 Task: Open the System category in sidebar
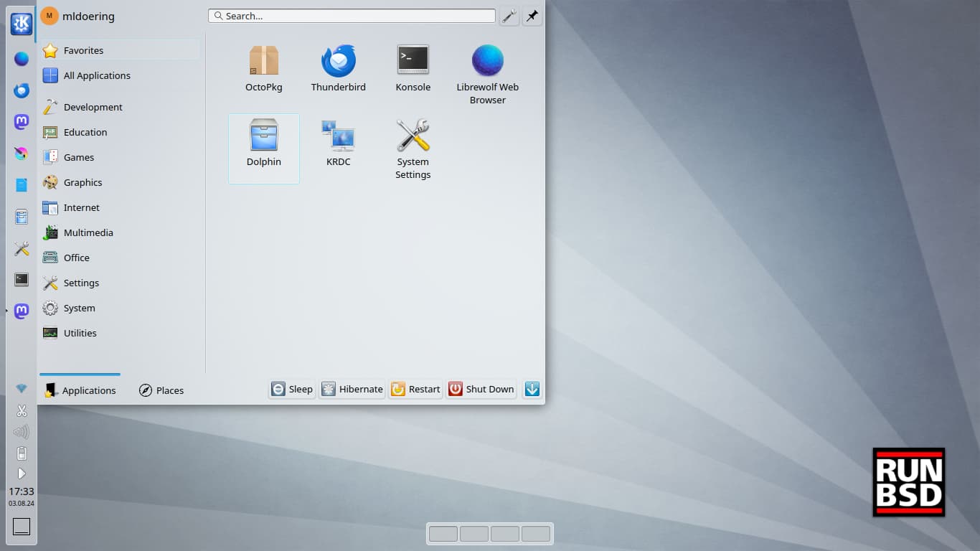[120, 308]
